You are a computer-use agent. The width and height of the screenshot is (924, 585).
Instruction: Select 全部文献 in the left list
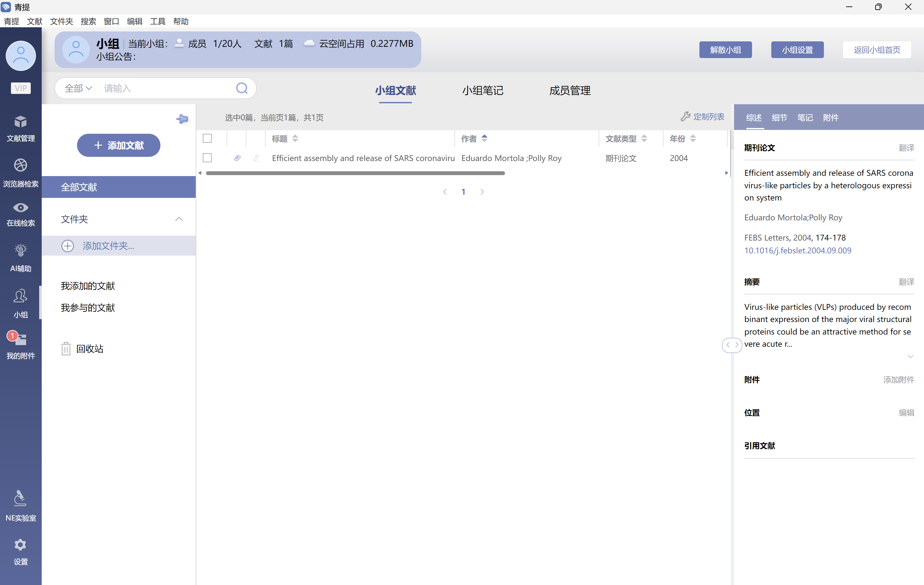119,187
